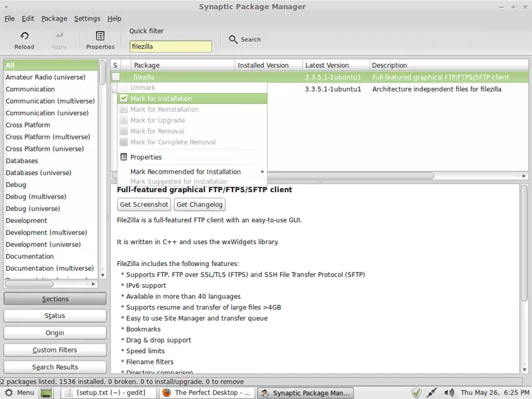
Task: Toggle the filezilla package status checkbox
Action: tap(116, 77)
